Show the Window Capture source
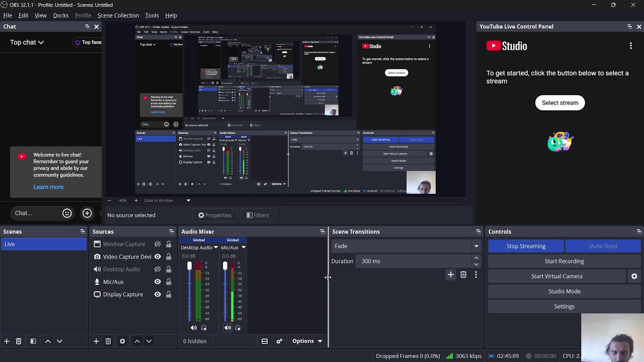Viewport: 644px width, 362px height. tap(157, 244)
